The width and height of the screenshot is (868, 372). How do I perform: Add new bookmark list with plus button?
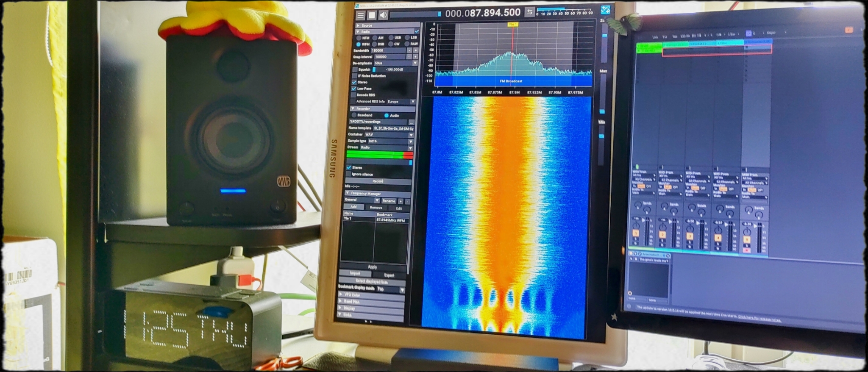pyautogui.click(x=401, y=201)
